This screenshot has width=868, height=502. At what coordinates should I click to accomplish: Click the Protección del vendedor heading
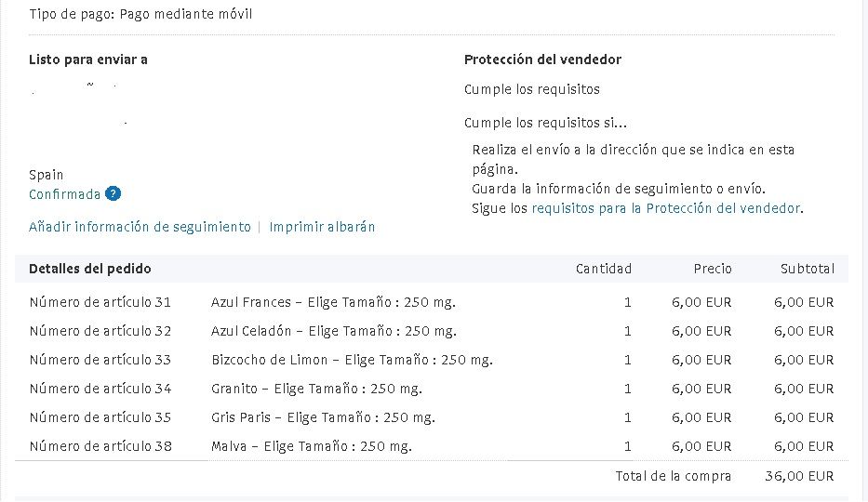coord(542,59)
